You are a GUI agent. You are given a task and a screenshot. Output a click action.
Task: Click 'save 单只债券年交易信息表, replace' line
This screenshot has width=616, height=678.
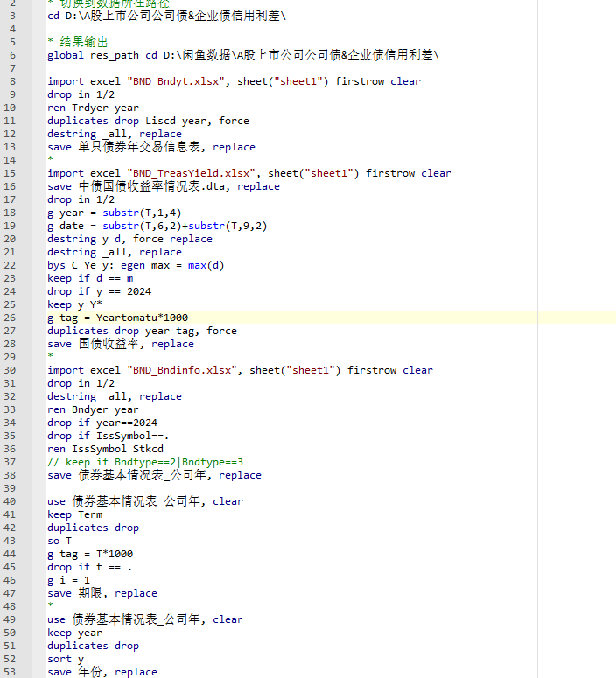[x=151, y=147]
